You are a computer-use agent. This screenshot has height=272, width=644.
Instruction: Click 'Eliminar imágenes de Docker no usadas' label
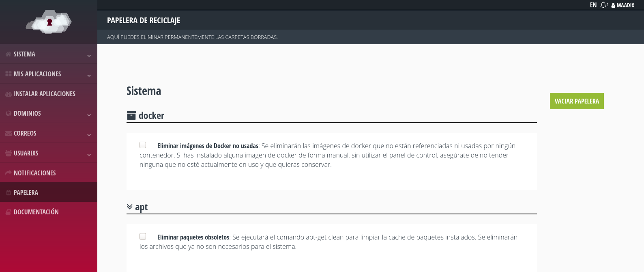(x=208, y=146)
